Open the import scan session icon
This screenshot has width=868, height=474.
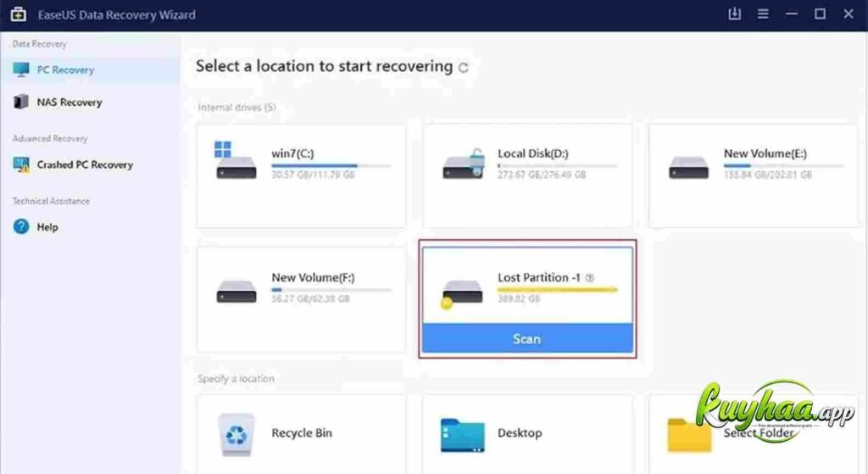[x=735, y=14]
